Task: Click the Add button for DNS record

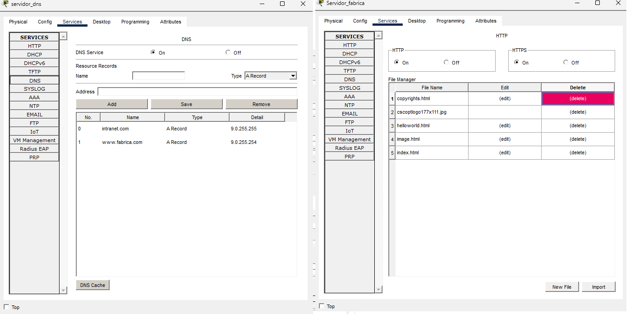Action: point(112,104)
